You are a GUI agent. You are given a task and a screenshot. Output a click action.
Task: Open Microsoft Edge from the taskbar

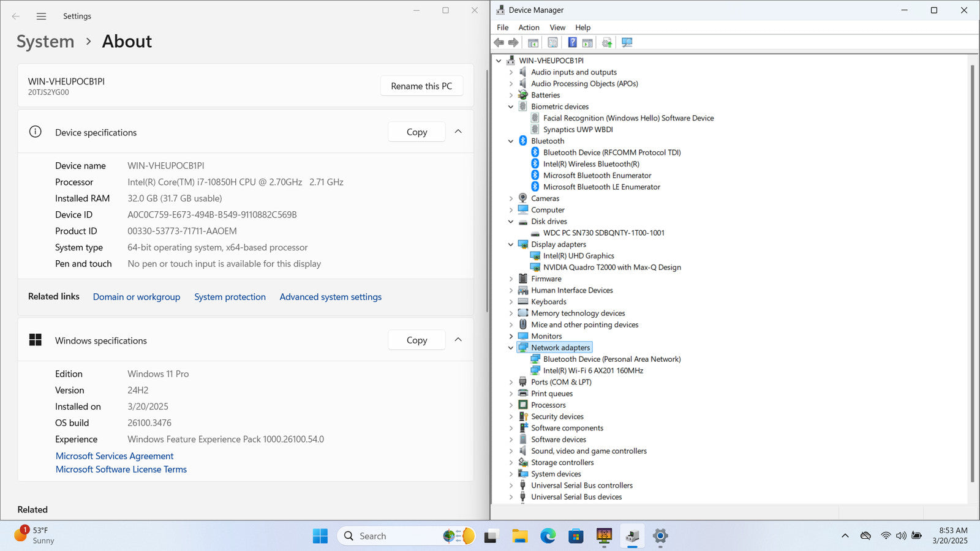click(x=548, y=536)
